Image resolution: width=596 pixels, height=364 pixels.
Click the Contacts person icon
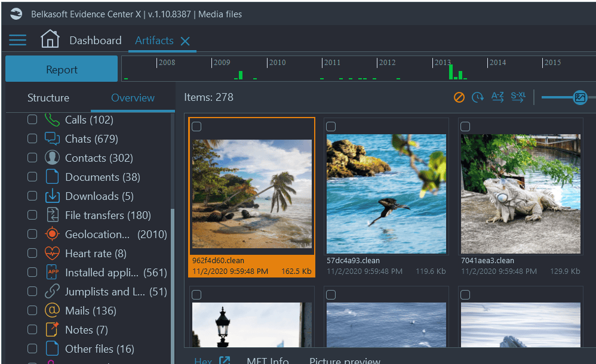click(x=52, y=158)
